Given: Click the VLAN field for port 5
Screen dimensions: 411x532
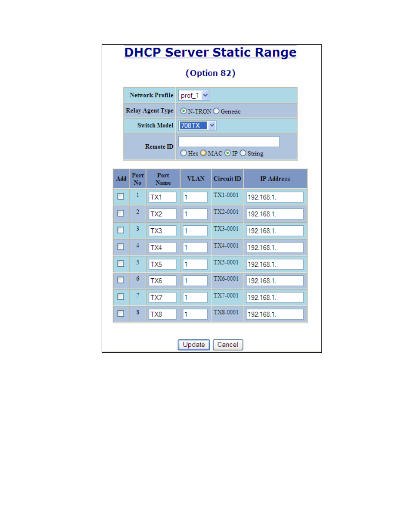Looking at the screenshot, I should point(195,264).
